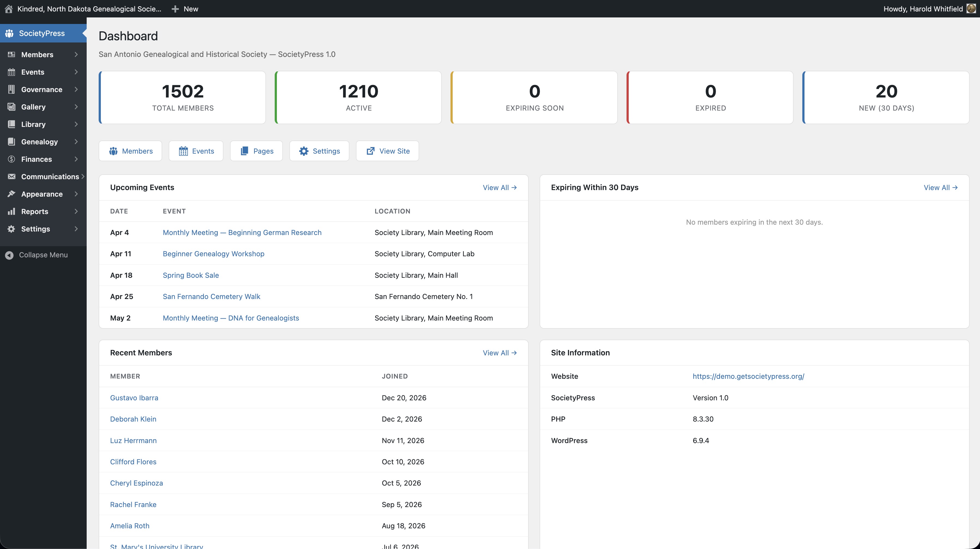Open the Finances dollar icon

point(11,159)
